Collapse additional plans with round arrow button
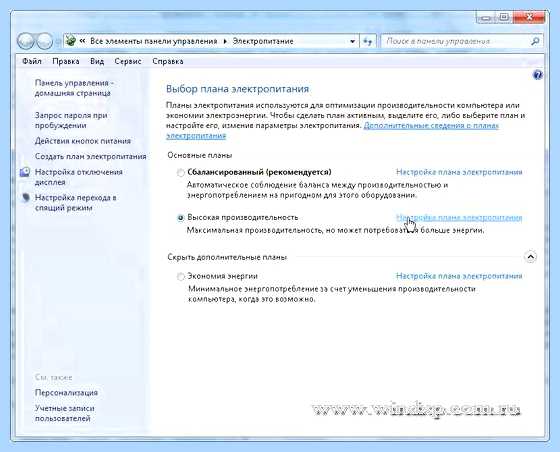Screen dimensions: 560x452 pos(530,257)
